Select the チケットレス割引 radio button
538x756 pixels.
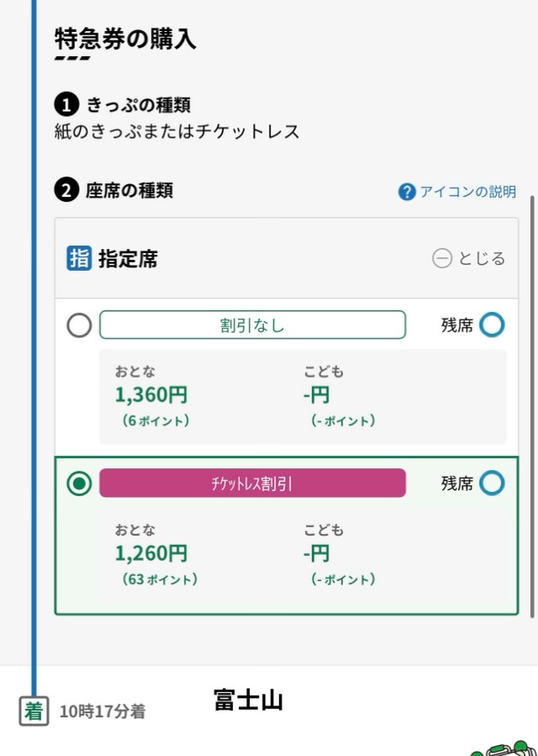click(79, 483)
